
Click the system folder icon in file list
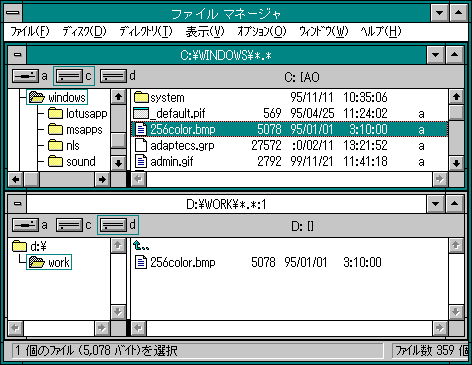coord(141,97)
